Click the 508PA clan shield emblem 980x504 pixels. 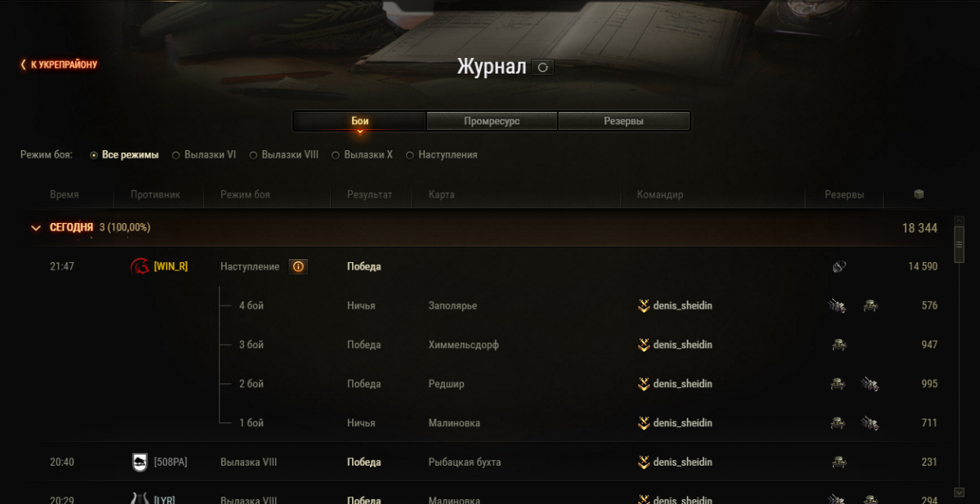coord(140,462)
